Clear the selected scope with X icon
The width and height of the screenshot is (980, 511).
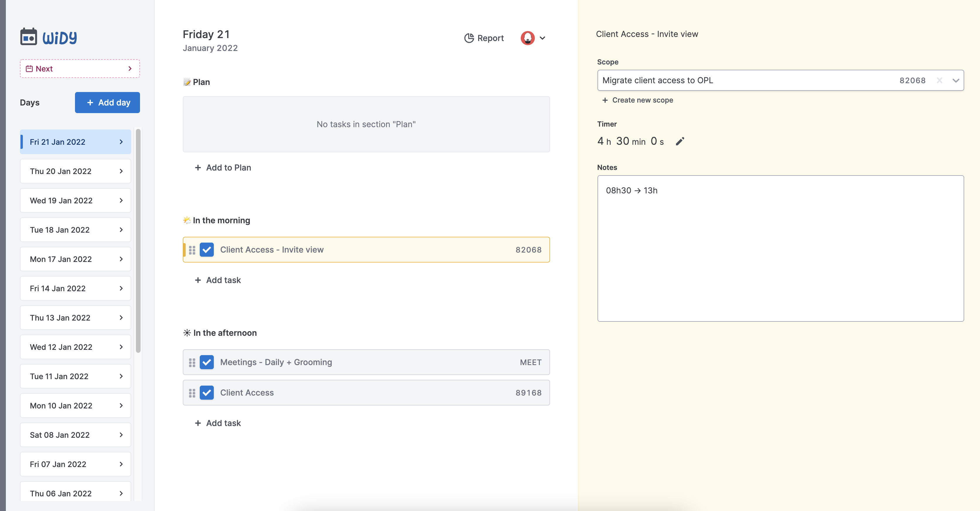click(939, 80)
